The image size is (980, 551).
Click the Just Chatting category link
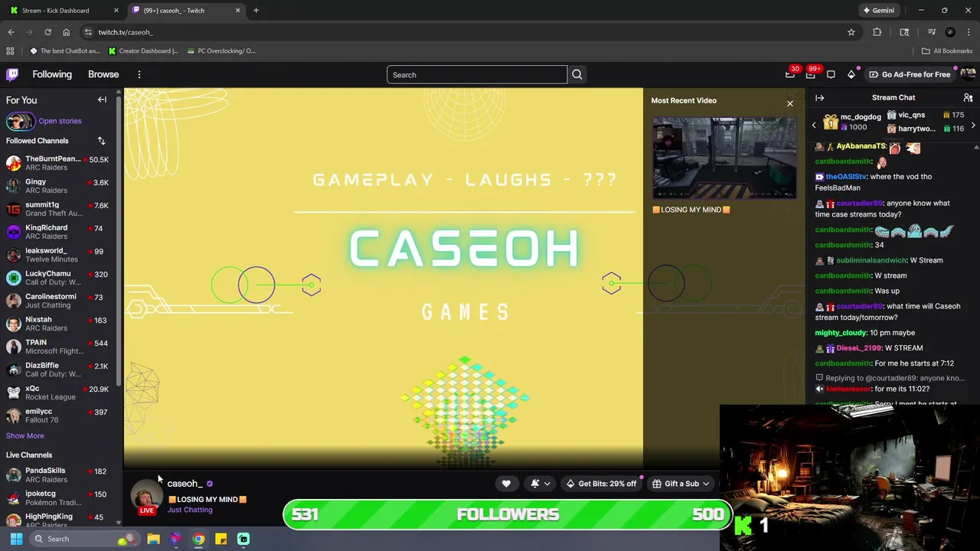click(x=190, y=510)
